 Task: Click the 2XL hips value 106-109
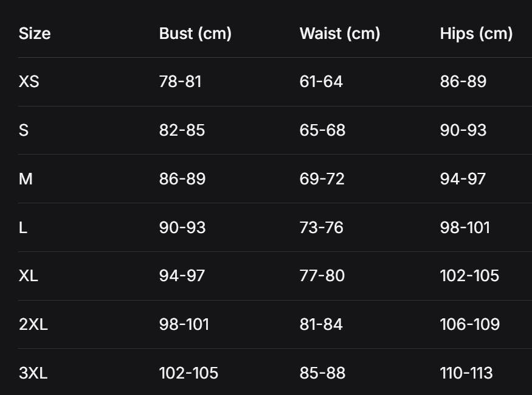[470, 324]
